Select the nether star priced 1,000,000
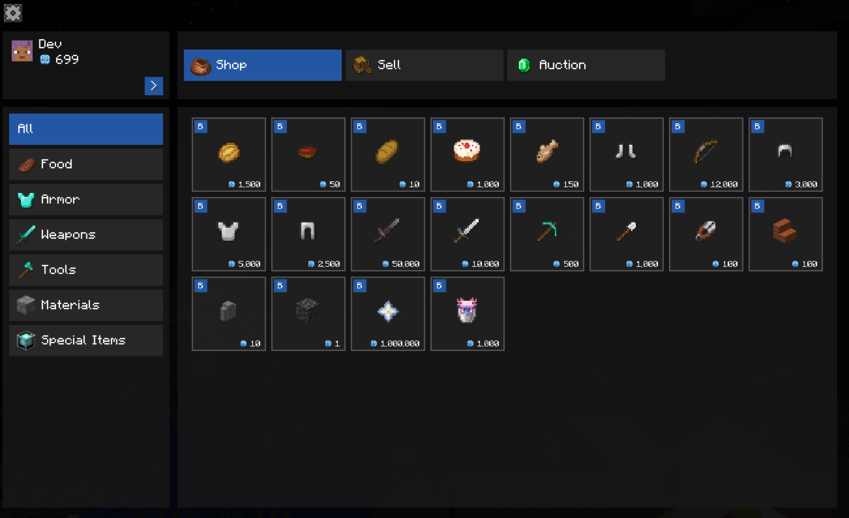Viewport: 849px width, 518px height. point(388,313)
